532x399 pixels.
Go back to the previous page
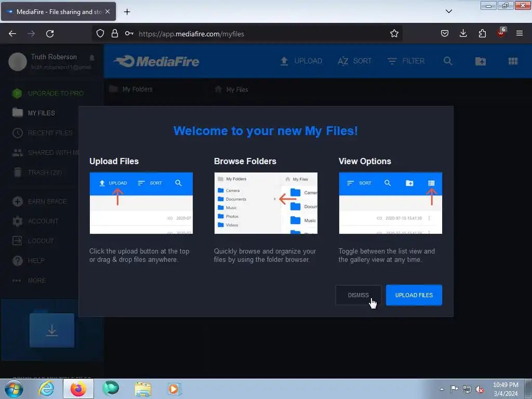click(x=12, y=34)
